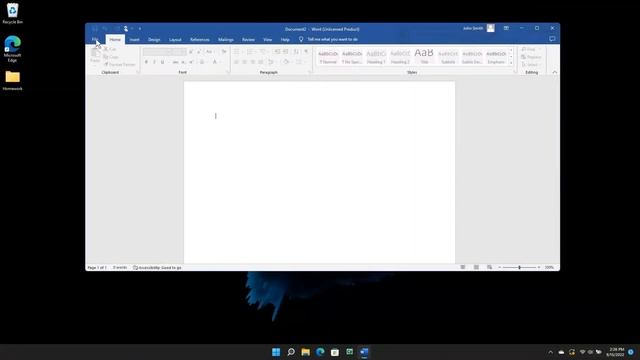Open the Change Case dropdown
This screenshot has width=640, height=360.
(x=209, y=52)
